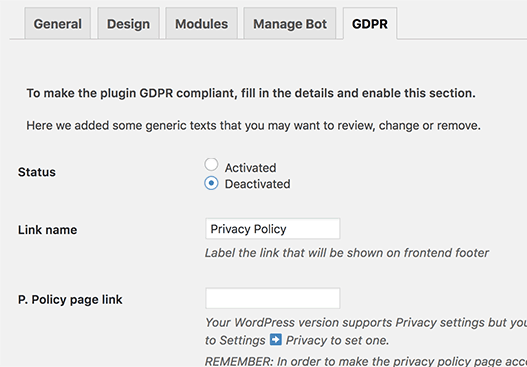Click the blue arrow icon before Privacy
This screenshot has width=527, height=367.
276,340
